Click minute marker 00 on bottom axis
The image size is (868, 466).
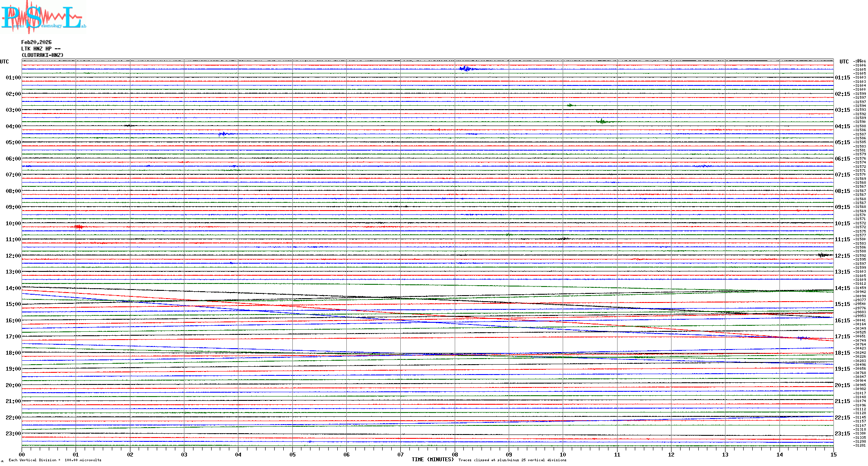[22, 455]
